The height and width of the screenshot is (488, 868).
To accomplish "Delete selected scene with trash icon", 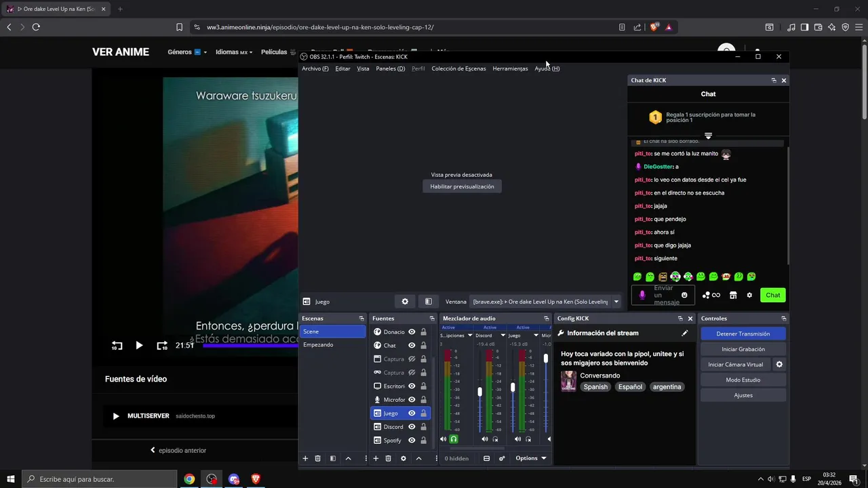I will (317, 459).
